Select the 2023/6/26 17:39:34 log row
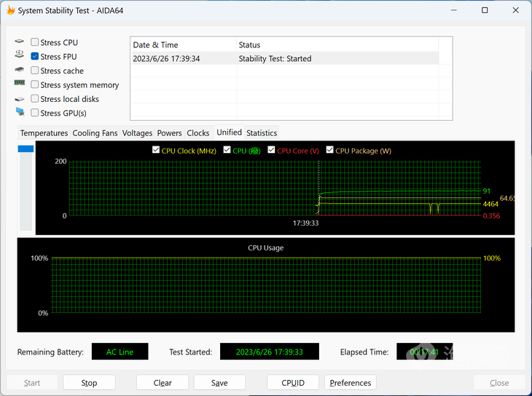The height and width of the screenshot is (396, 532). 285,58
